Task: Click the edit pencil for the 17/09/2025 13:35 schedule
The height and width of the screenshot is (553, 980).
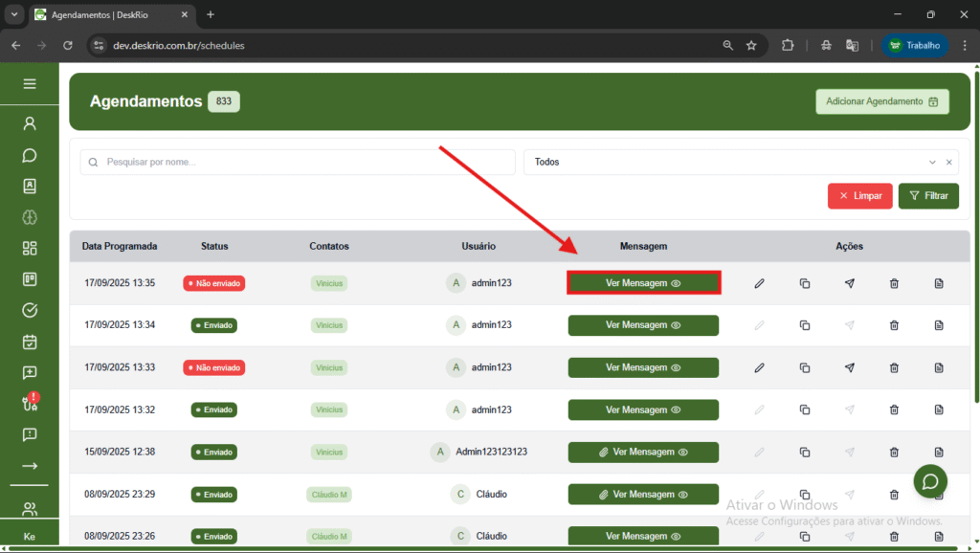Action: (x=759, y=283)
